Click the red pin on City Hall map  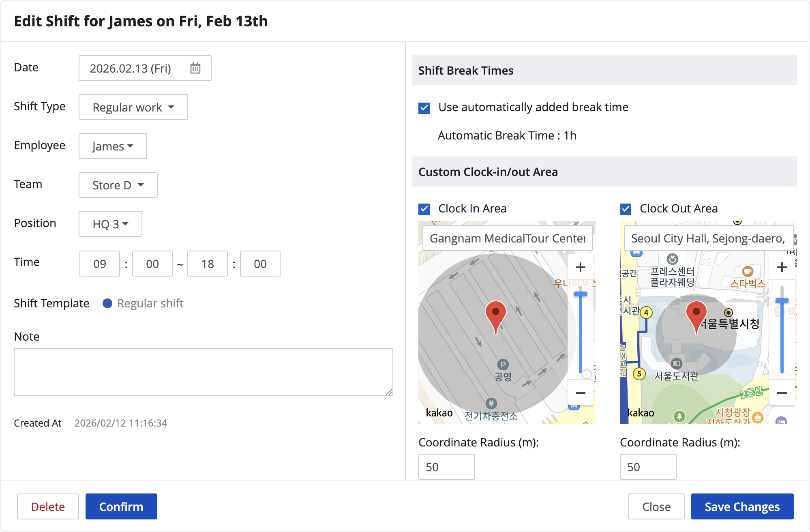(696, 314)
